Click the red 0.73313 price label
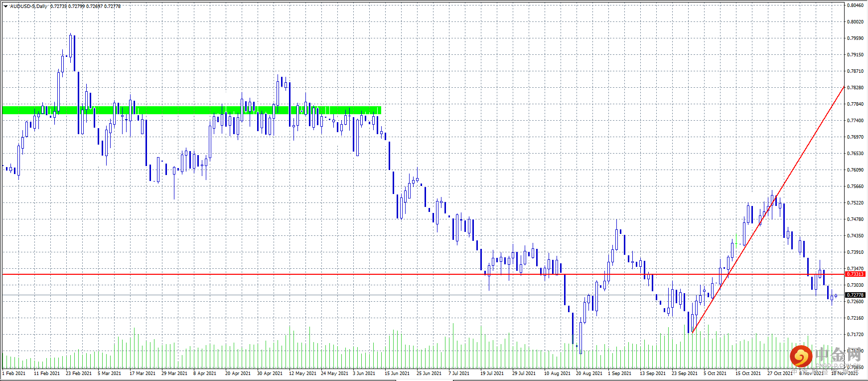The height and width of the screenshot is (381, 868). click(856, 274)
